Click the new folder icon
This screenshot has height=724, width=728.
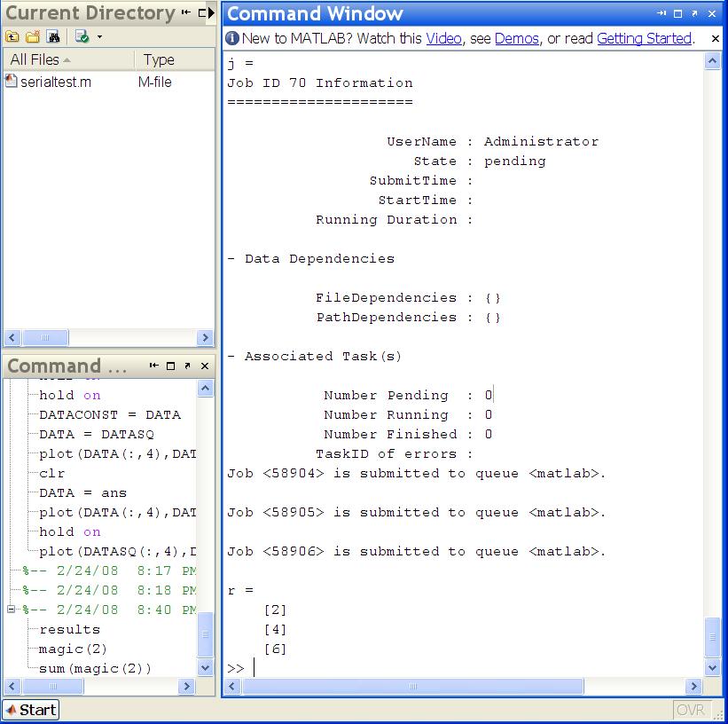coord(33,36)
